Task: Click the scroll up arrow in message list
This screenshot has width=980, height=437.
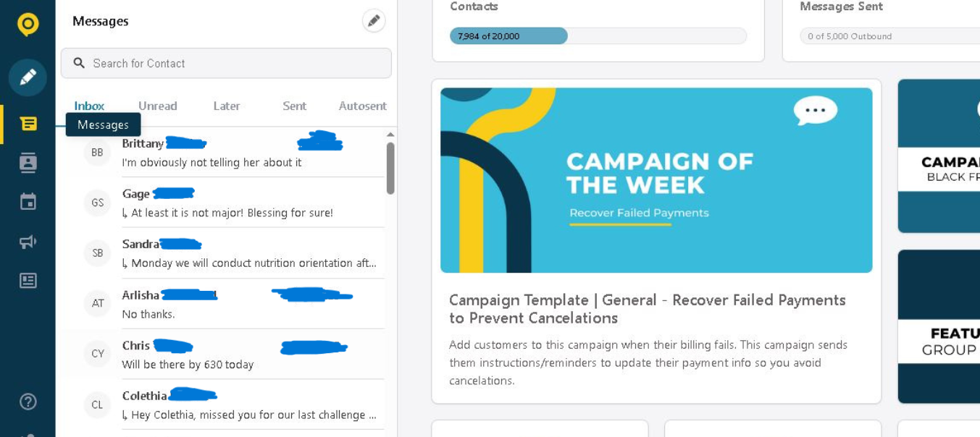Action: click(x=390, y=135)
